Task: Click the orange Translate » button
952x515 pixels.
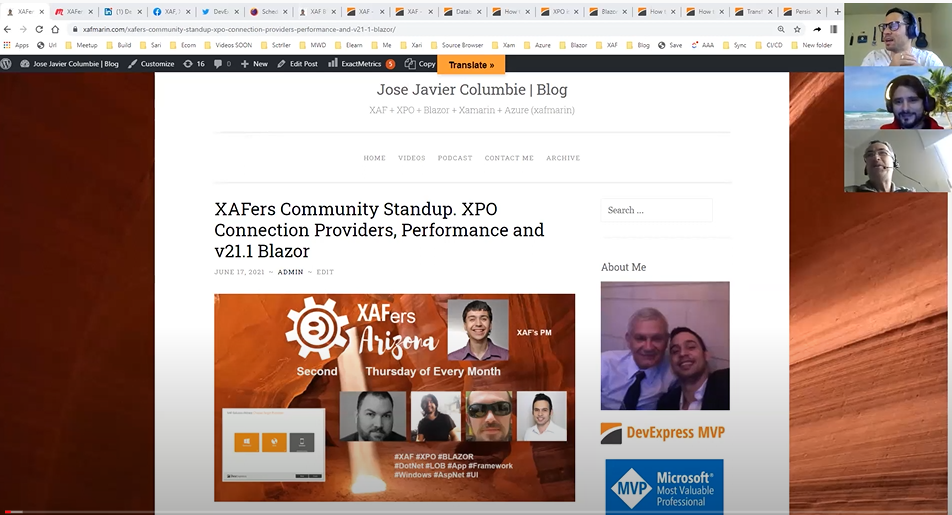Action: [471, 64]
